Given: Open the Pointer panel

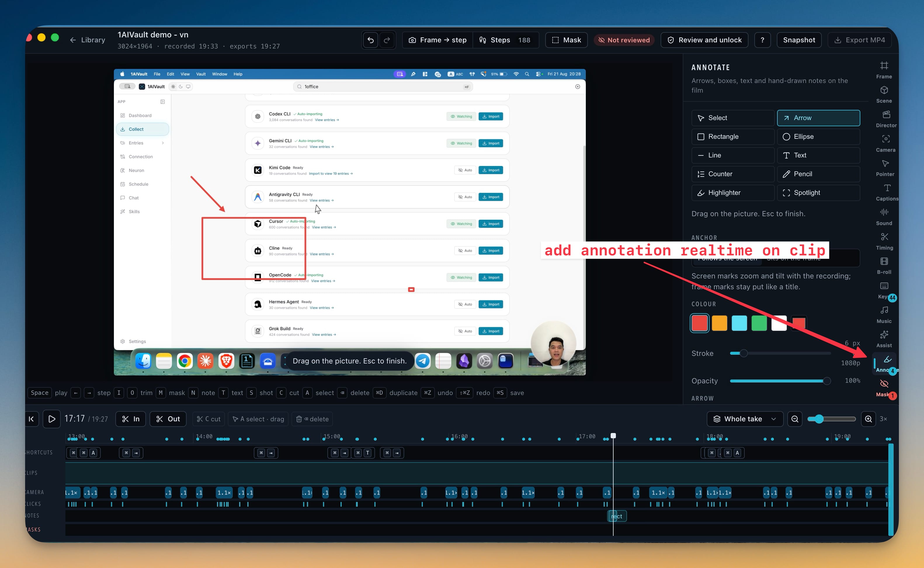Looking at the screenshot, I should pyautogui.click(x=885, y=168).
